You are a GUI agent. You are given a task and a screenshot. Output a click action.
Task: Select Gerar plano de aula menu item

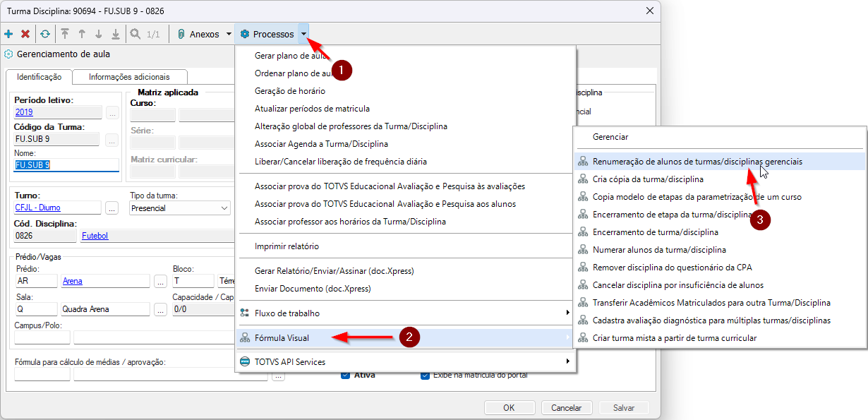click(289, 56)
